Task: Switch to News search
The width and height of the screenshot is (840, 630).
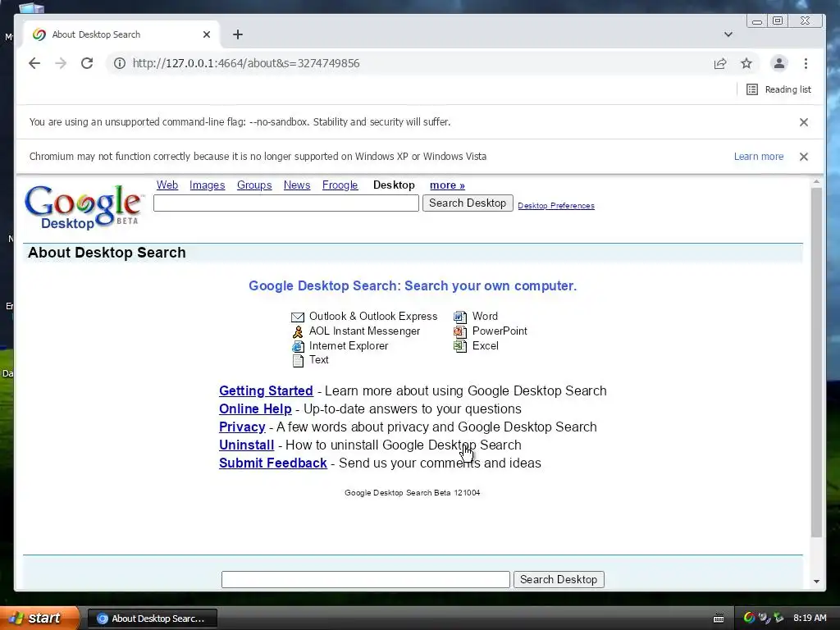Action: [x=297, y=185]
